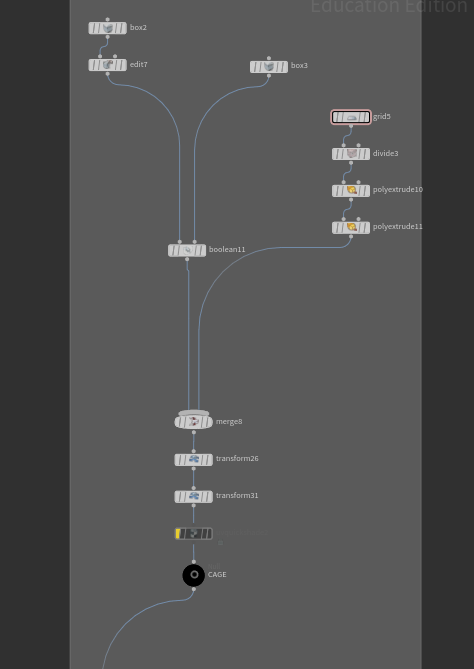Click the divide3 node icon
The width and height of the screenshot is (474, 669).
pyautogui.click(x=351, y=154)
